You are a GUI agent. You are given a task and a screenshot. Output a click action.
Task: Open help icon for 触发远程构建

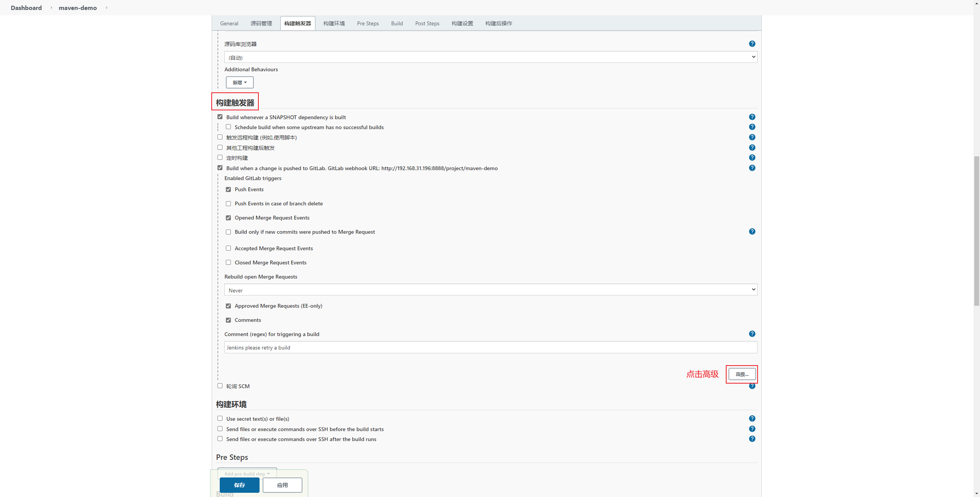(752, 137)
